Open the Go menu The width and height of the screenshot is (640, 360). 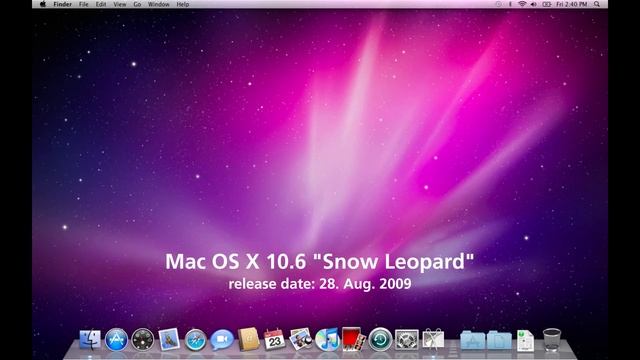coord(137,4)
